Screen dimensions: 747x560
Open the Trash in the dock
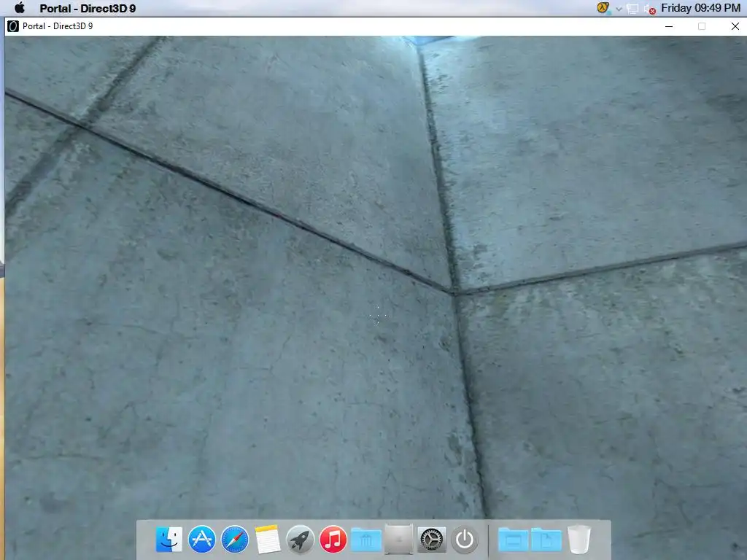point(579,540)
